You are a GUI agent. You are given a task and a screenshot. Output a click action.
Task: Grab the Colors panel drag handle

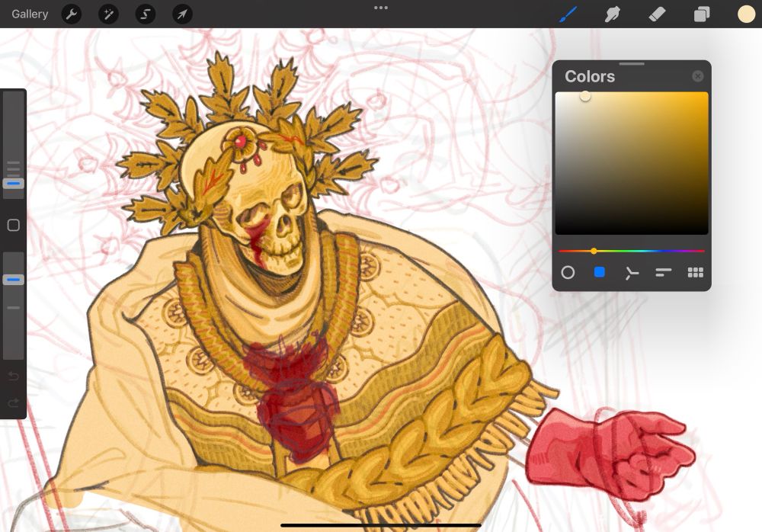pyautogui.click(x=632, y=64)
